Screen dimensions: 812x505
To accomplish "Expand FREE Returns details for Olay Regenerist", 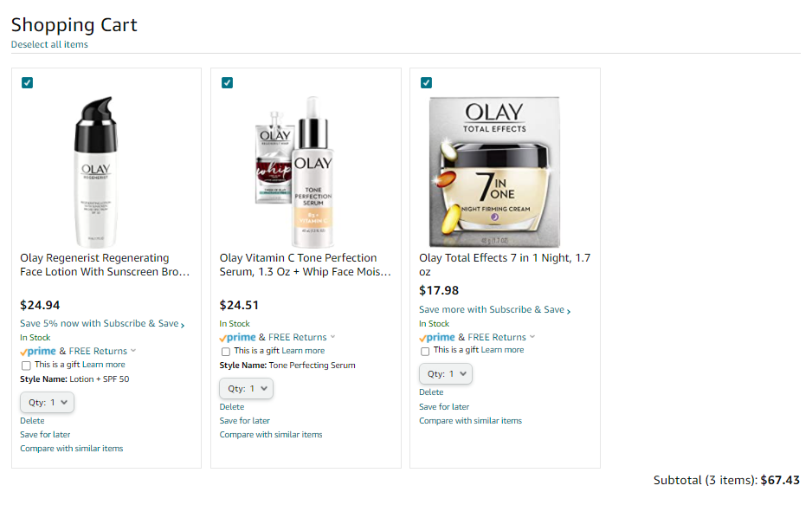I will [x=100, y=351].
